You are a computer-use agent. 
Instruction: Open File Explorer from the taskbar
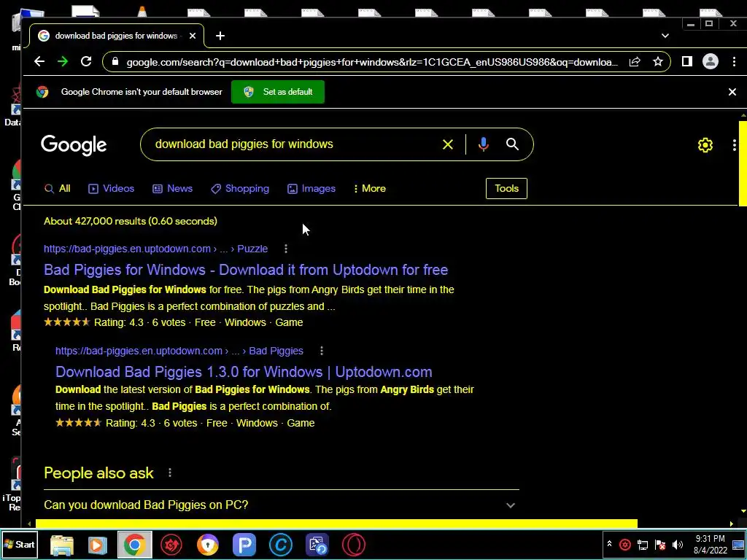tap(62, 545)
